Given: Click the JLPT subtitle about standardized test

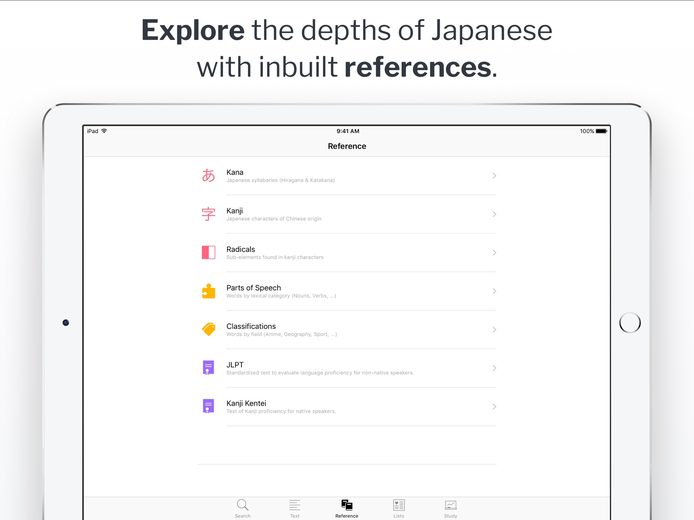Looking at the screenshot, I should click(x=320, y=373).
